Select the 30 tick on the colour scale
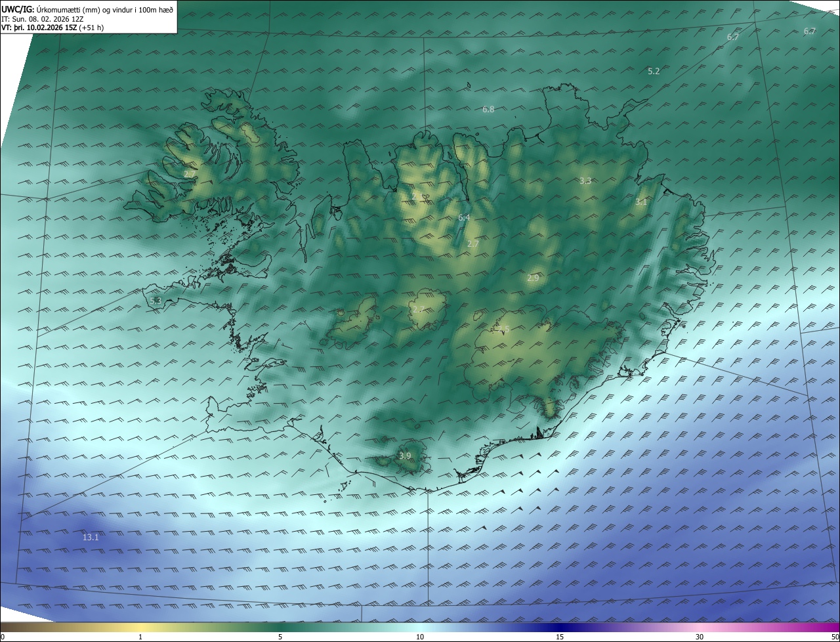 point(700,637)
